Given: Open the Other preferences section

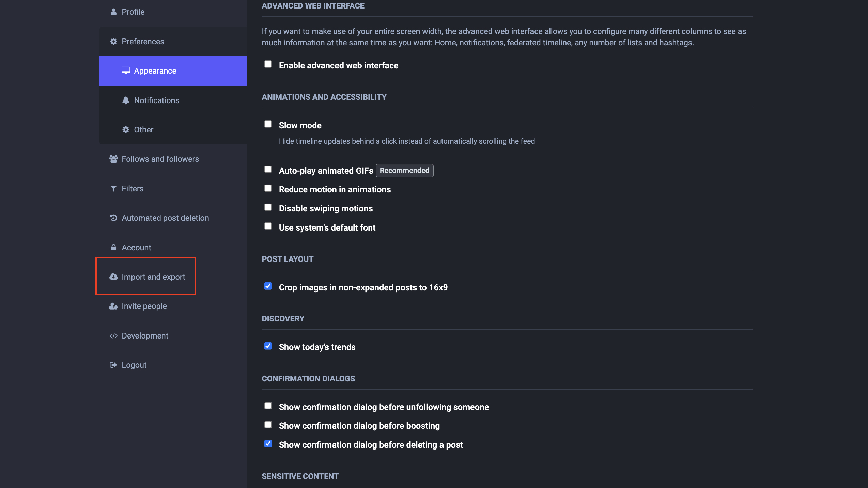Looking at the screenshot, I should (173, 130).
